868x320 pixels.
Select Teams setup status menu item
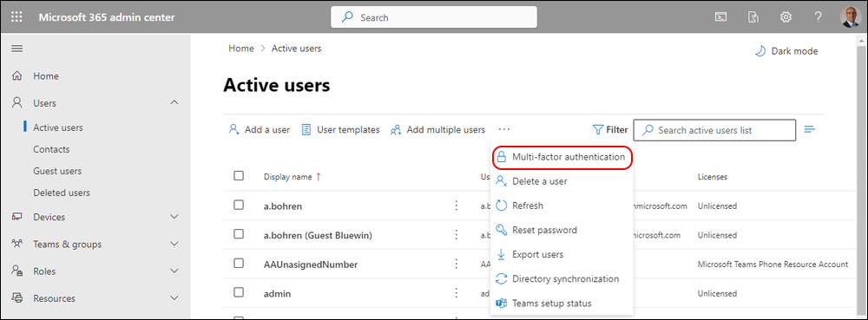click(x=562, y=303)
